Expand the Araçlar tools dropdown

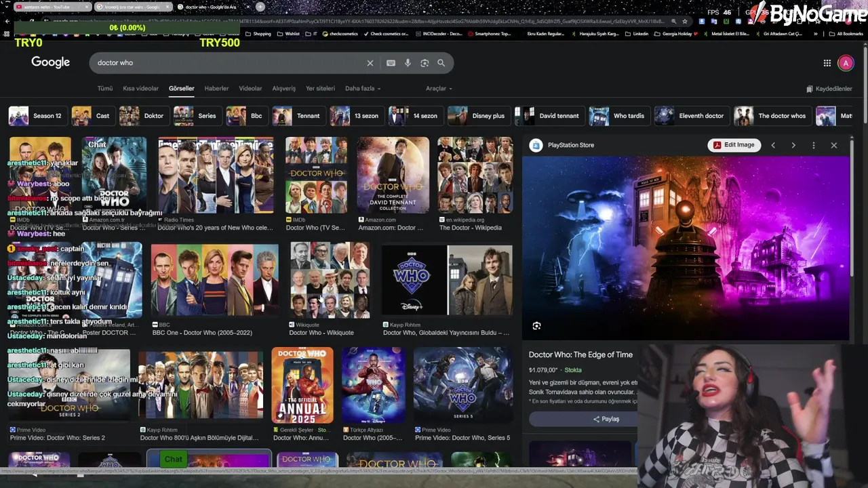coord(439,88)
